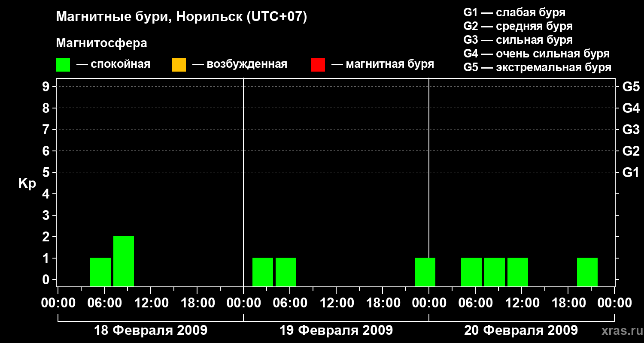
Task: Click the Kp axis value 3
Action: tap(47, 215)
